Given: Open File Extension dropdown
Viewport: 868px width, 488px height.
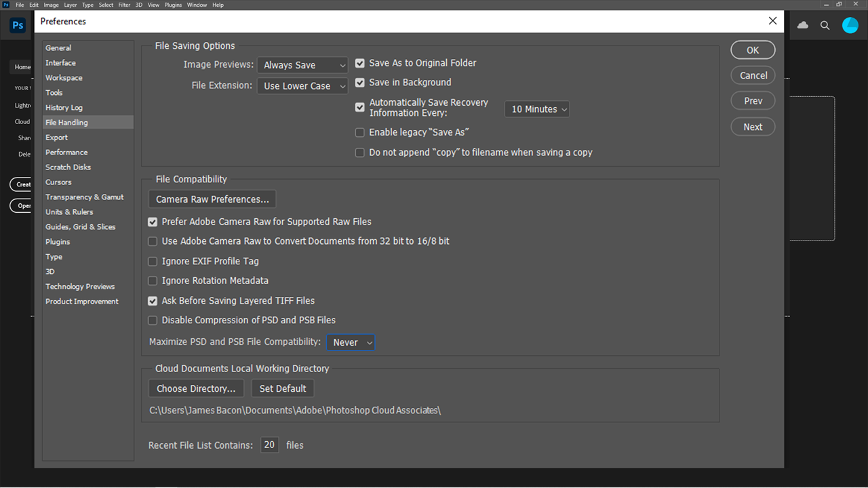Looking at the screenshot, I should 302,86.
